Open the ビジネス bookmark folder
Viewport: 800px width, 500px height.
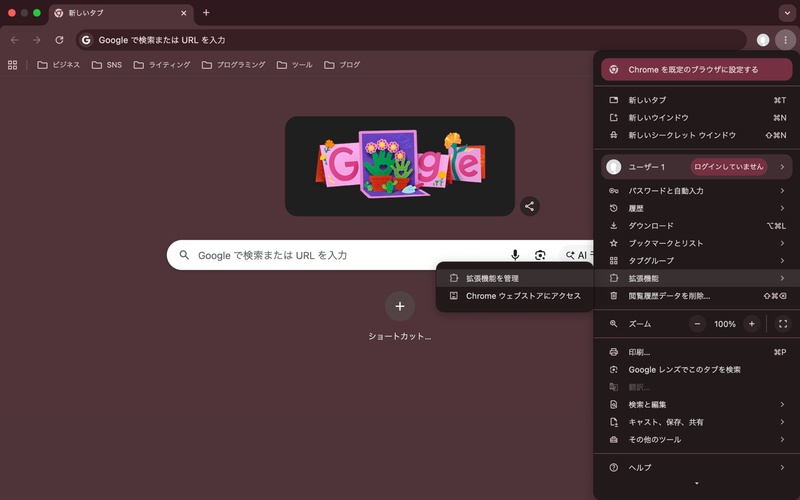click(x=59, y=65)
